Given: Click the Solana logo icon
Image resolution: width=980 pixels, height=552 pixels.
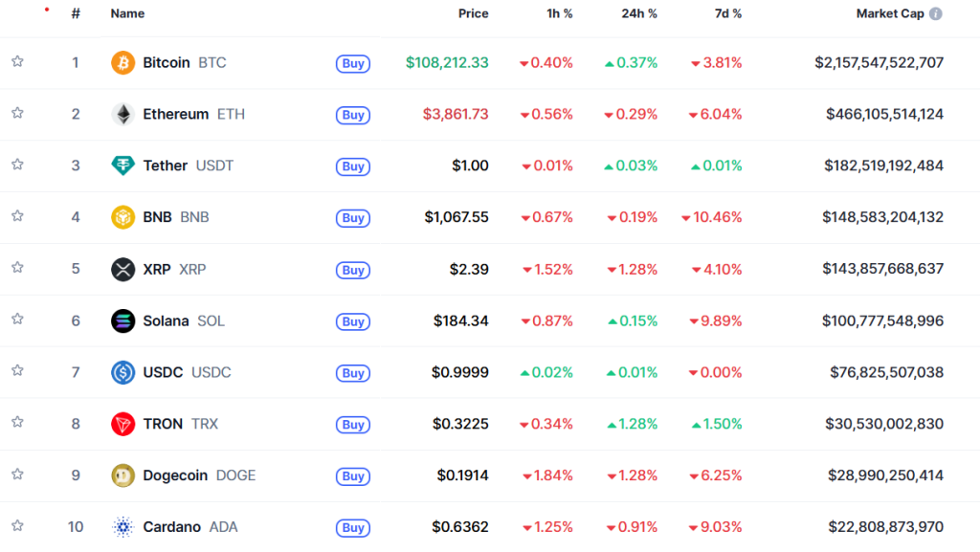Looking at the screenshot, I should pyautogui.click(x=123, y=321).
